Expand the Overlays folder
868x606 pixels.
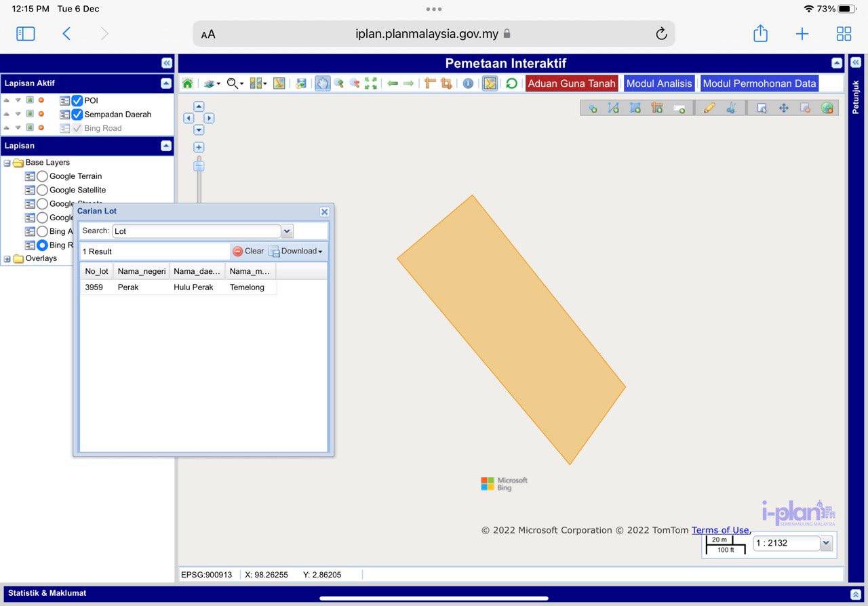click(7, 259)
